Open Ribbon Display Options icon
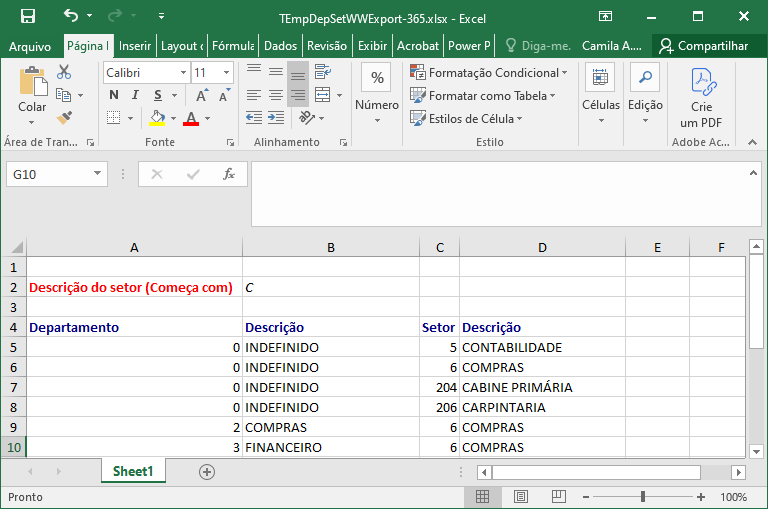 pos(605,17)
